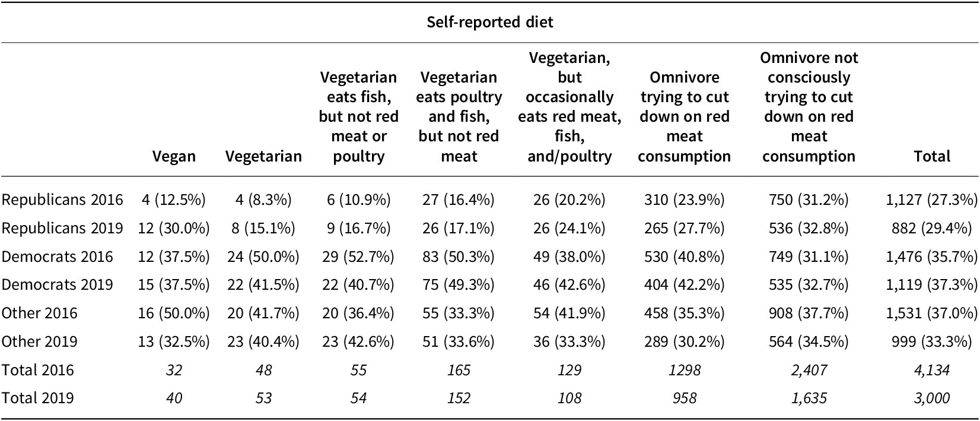Click the 4,134 grand total cell
Image resolution: width=980 pixels, height=421 pixels.
pos(932,370)
